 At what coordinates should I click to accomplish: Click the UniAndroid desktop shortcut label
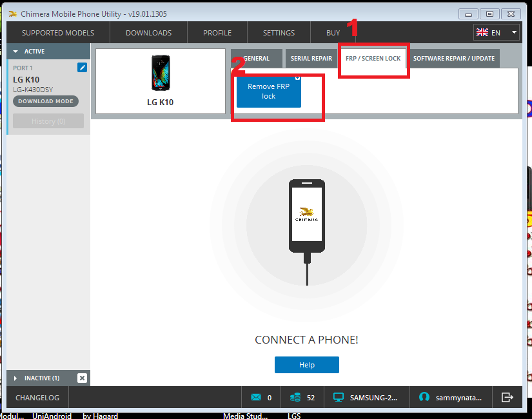click(x=52, y=416)
